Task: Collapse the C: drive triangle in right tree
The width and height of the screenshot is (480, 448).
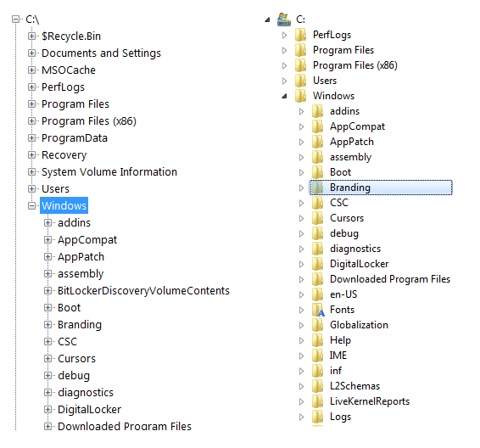Action: [267, 20]
